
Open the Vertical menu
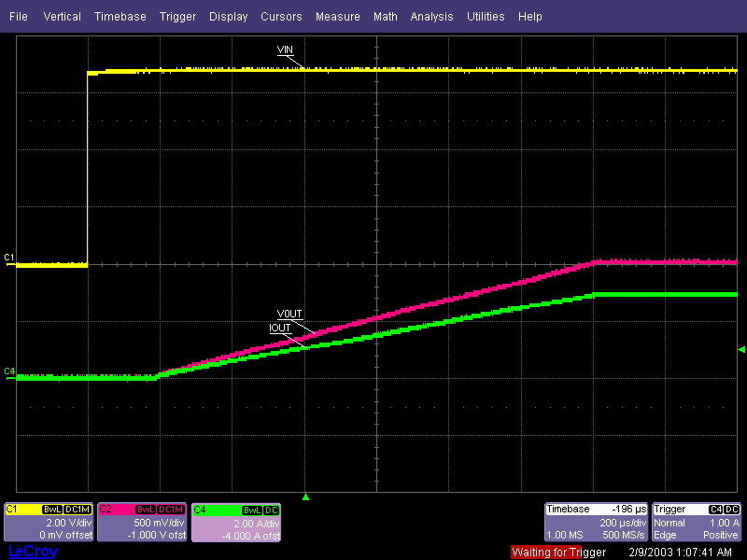point(63,17)
